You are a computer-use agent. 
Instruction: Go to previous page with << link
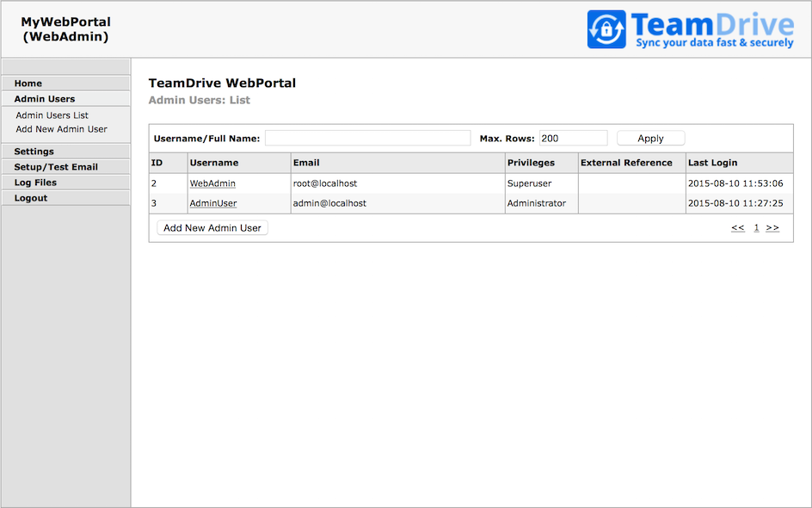pos(738,227)
